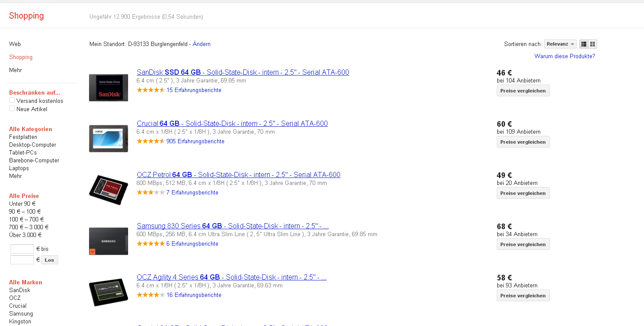Filter by brand Crucial
Viewport: 644px width, 326px height.
(18, 306)
